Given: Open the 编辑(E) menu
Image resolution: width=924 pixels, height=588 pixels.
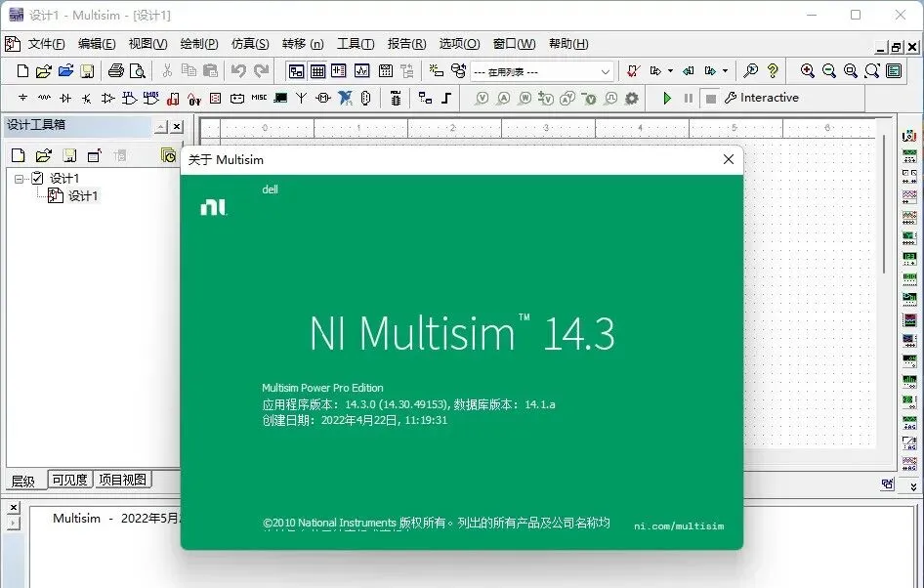Looking at the screenshot, I should point(98,44).
